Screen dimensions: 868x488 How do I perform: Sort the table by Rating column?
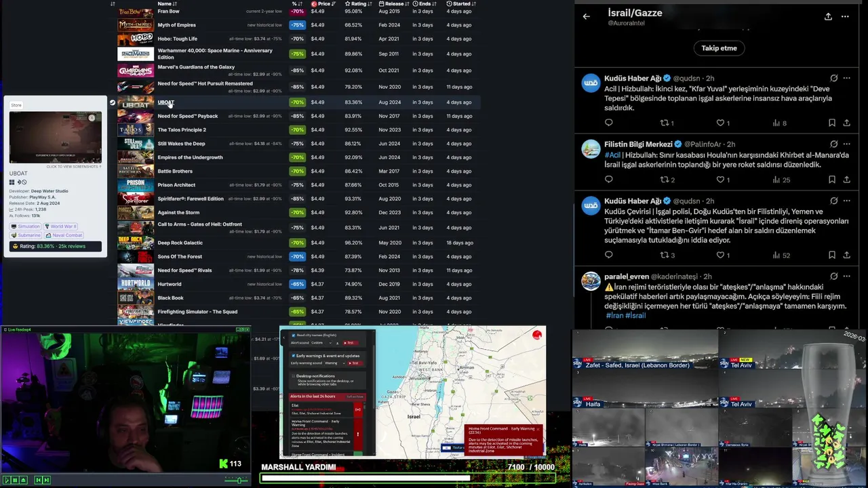coord(359,4)
